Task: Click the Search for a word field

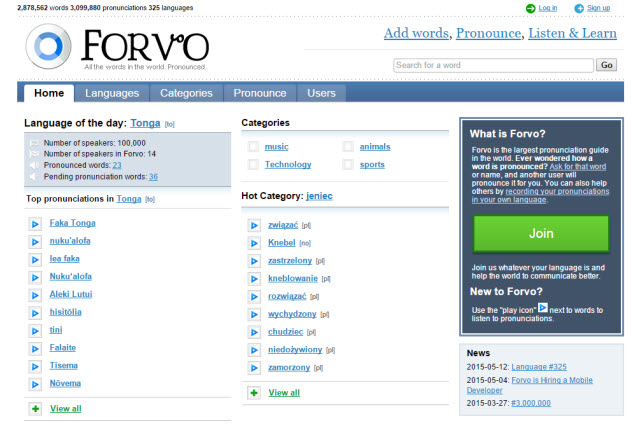Action: 492,65
